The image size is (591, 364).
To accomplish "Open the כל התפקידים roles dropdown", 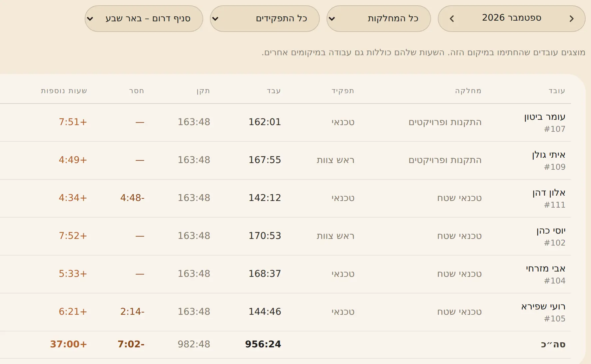I will pyautogui.click(x=265, y=19).
